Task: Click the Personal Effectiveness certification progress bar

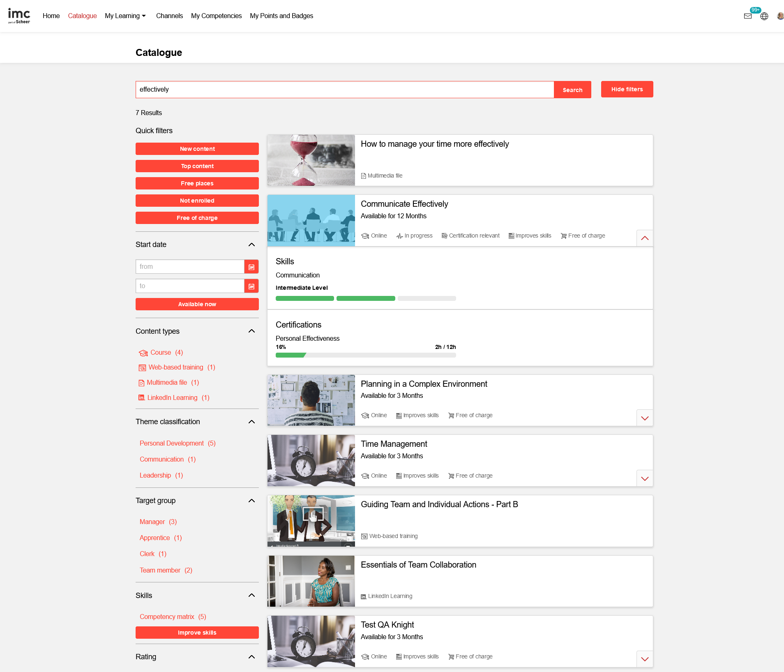Action: click(365, 355)
